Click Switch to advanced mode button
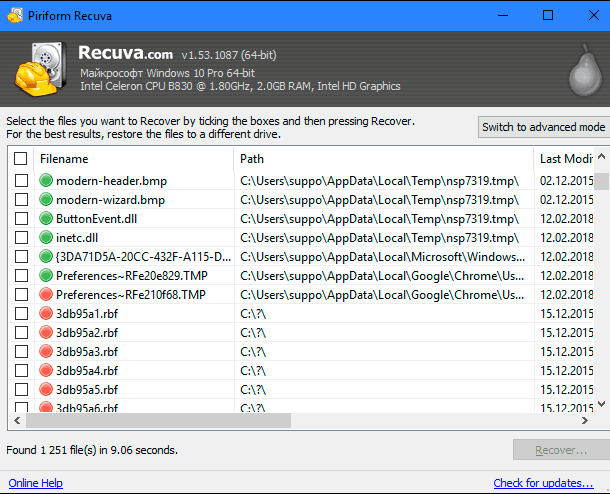 click(x=543, y=127)
